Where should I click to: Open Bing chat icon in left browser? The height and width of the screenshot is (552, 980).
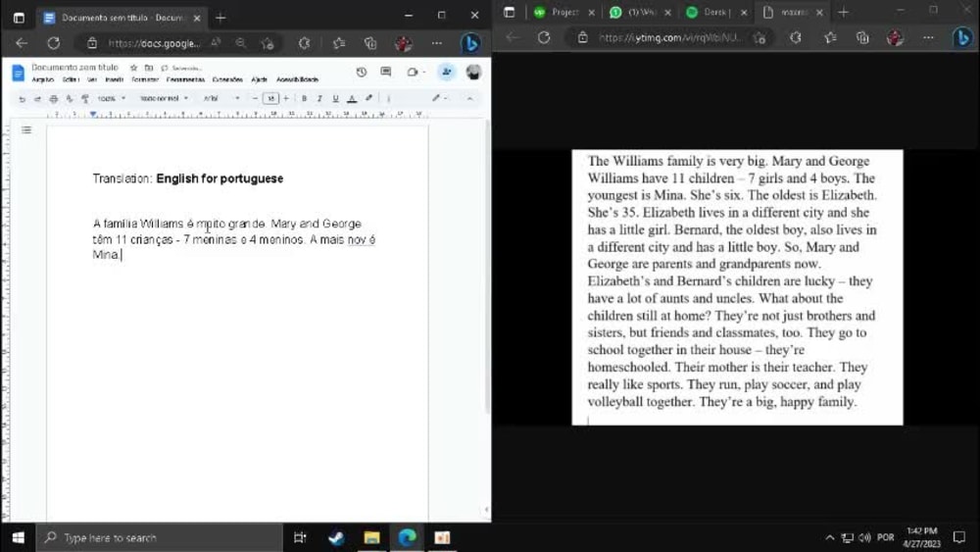(x=470, y=43)
